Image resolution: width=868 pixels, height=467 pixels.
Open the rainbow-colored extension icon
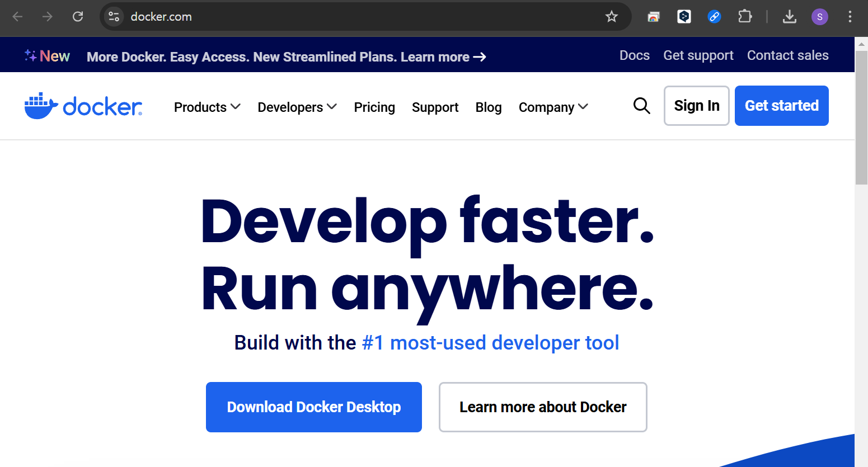654,17
